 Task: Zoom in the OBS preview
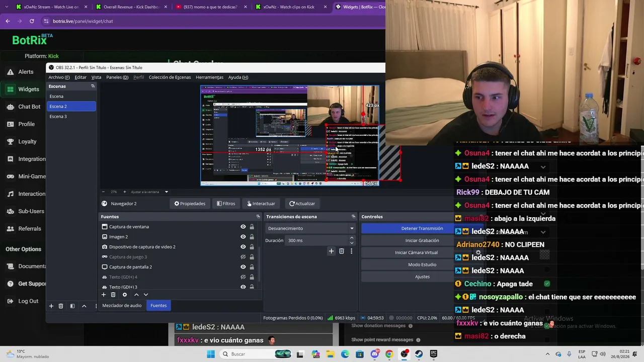coord(124,192)
